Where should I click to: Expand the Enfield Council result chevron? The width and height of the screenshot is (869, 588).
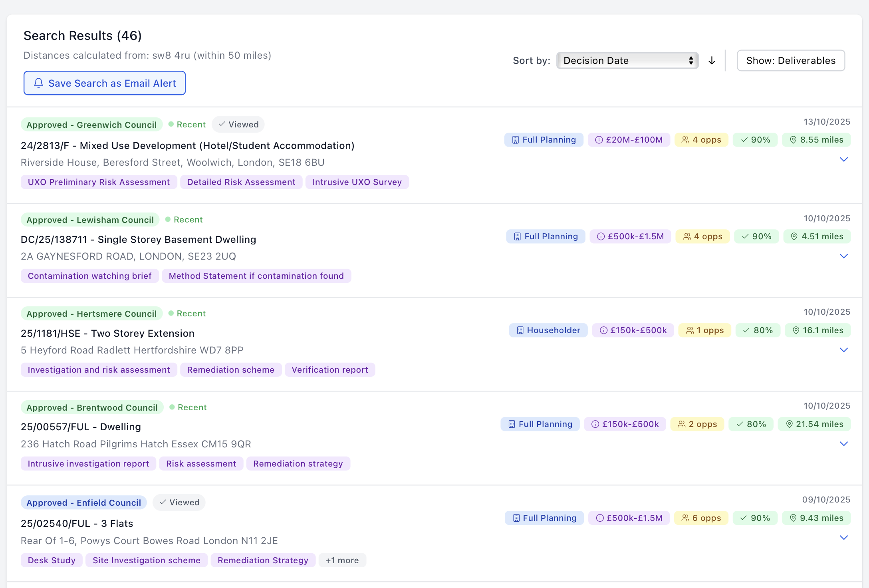843,538
